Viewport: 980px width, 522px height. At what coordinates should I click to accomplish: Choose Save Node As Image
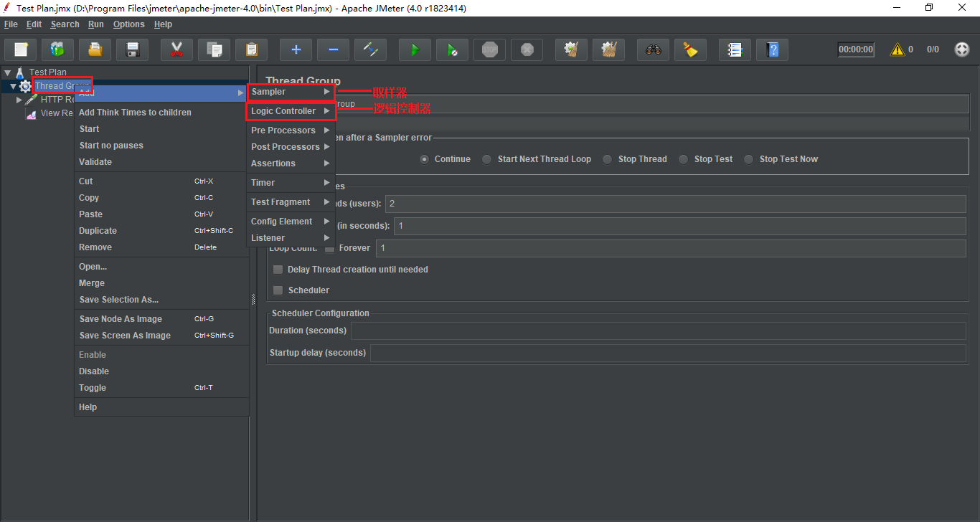[161, 319]
